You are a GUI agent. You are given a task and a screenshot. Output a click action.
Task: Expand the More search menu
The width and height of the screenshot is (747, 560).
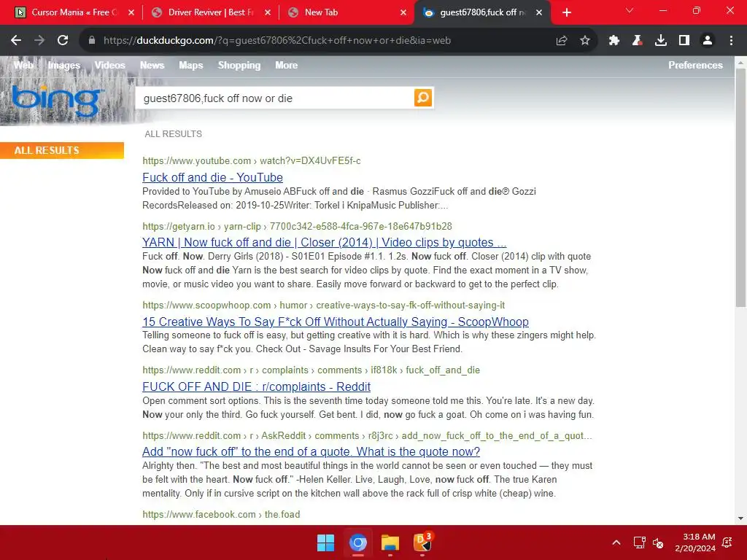click(x=286, y=65)
